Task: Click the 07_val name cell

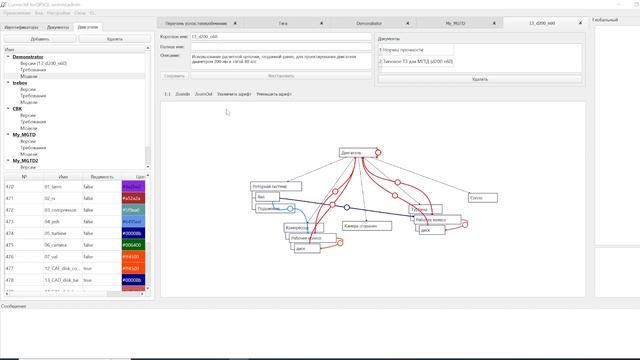Action: [x=62, y=257]
